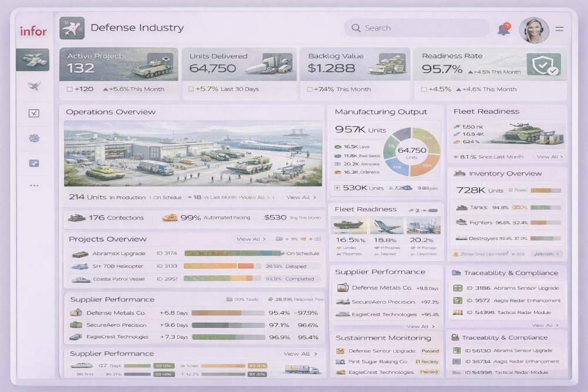Open the sidebar three-dots more menu
Image resolution: width=588 pixels, height=392 pixels.
(x=34, y=185)
